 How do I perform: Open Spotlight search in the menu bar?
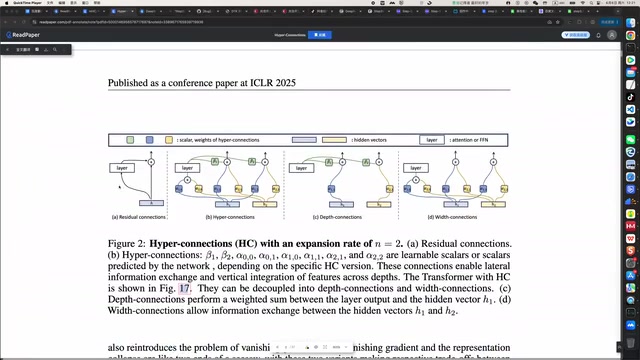click(x=591, y=3)
